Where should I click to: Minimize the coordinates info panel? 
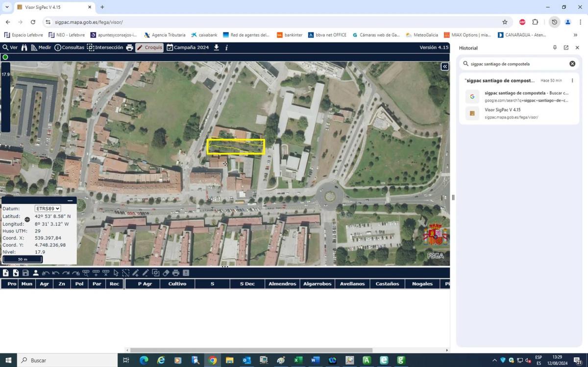70,200
